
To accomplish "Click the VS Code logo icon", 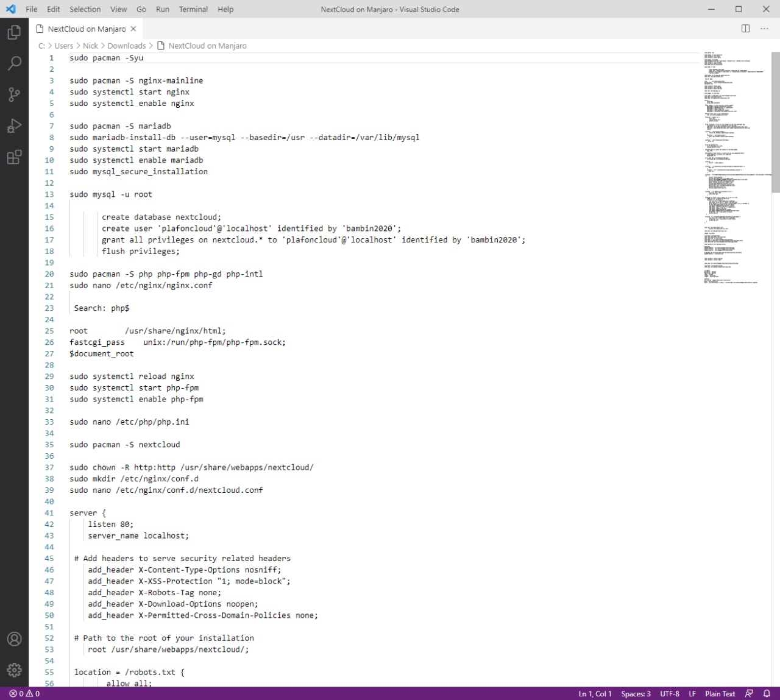I will pyautogui.click(x=10, y=9).
